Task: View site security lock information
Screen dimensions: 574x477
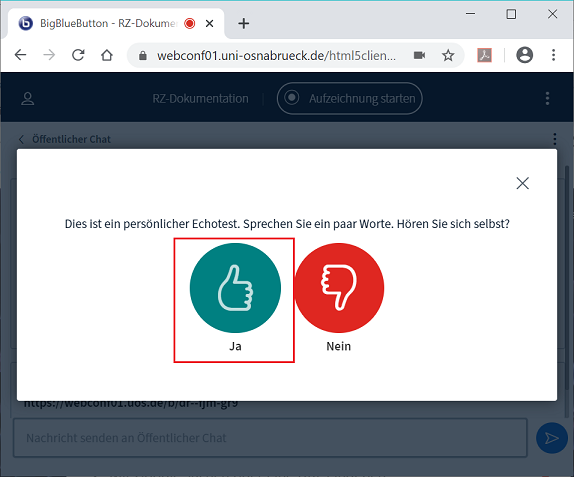Action: [143, 56]
